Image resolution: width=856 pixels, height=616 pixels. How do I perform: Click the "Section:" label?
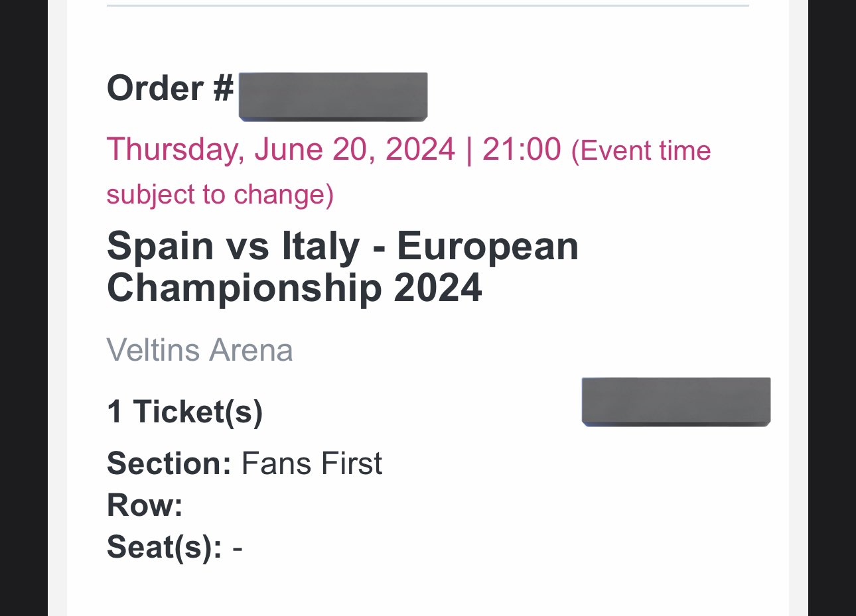click(169, 463)
